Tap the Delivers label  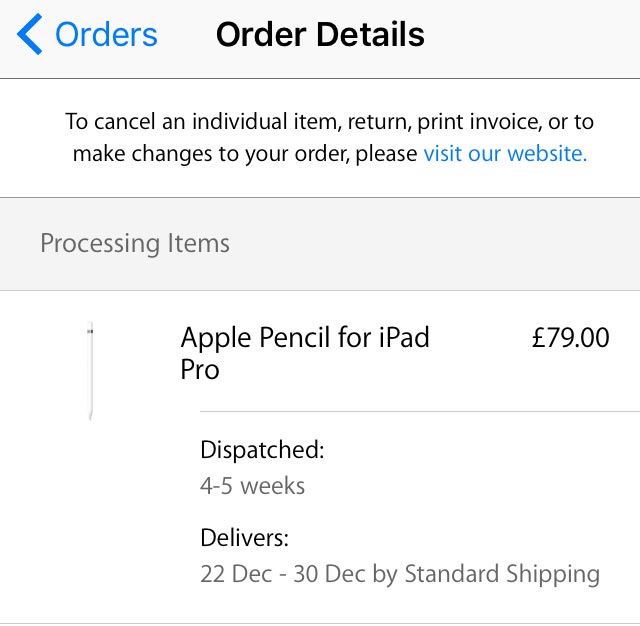(x=244, y=538)
